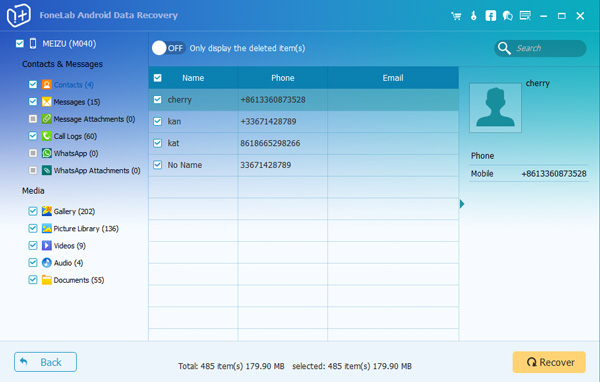Select phone number +33671428789

tap(268, 122)
